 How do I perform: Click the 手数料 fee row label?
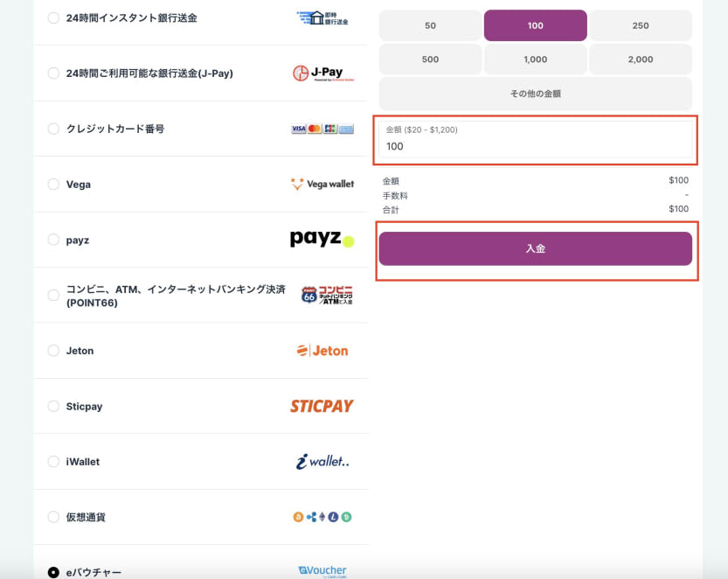(x=395, y=196)
